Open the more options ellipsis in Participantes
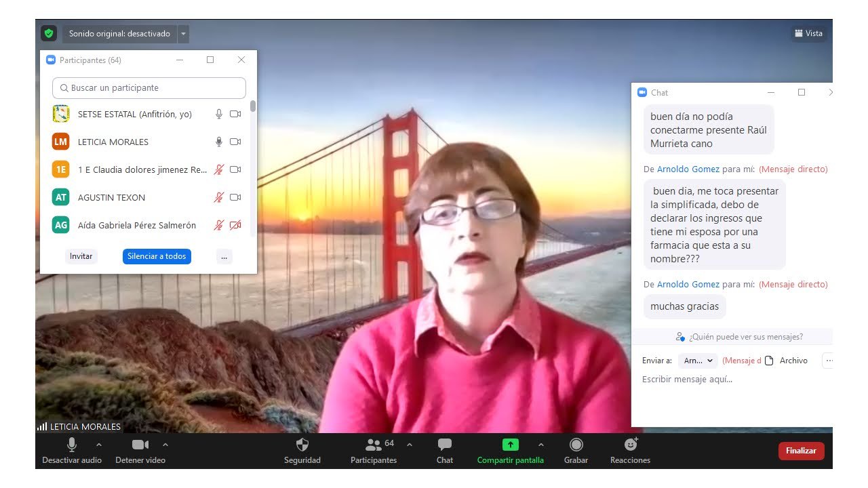 [x=224, y=256]
